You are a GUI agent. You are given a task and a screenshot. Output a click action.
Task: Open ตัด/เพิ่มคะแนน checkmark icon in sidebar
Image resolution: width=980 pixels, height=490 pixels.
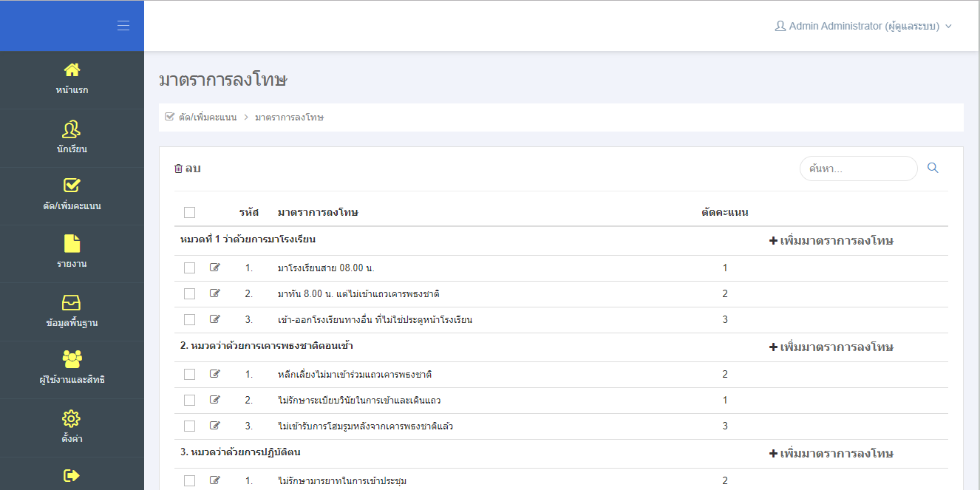(x=72, y=186)
